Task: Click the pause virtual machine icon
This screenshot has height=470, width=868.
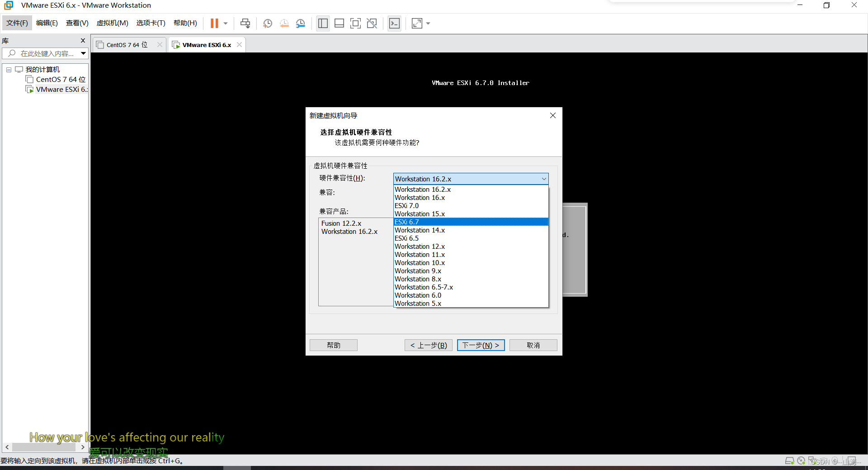Action: pos(214,24)
